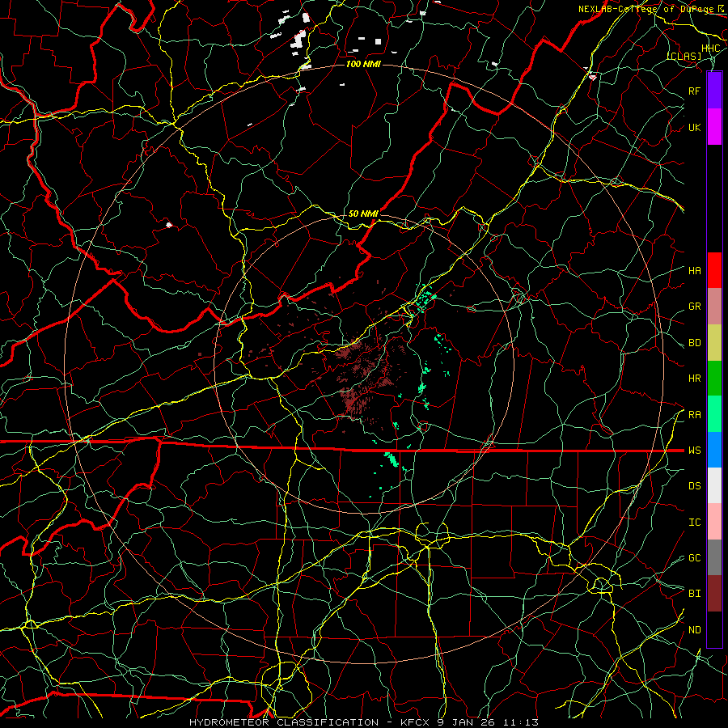
Task: Click the 100 NMI range ring label
Action: tap(363, 64)
